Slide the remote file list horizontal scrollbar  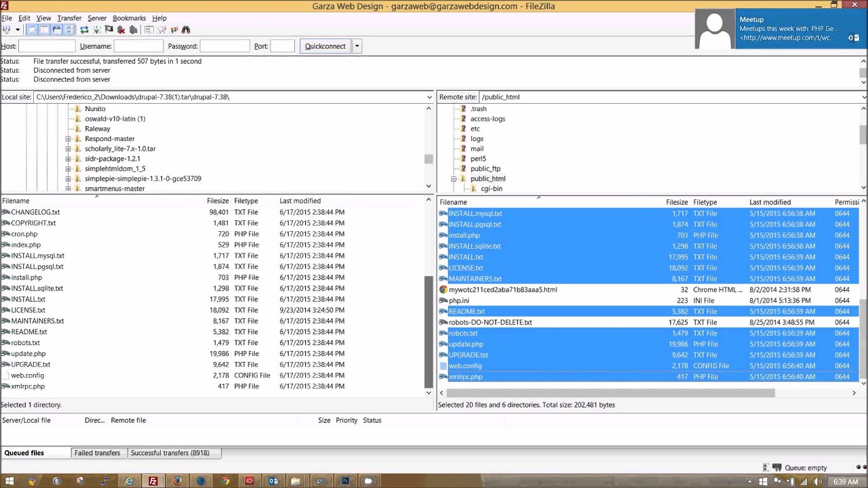tap(610, 392)
